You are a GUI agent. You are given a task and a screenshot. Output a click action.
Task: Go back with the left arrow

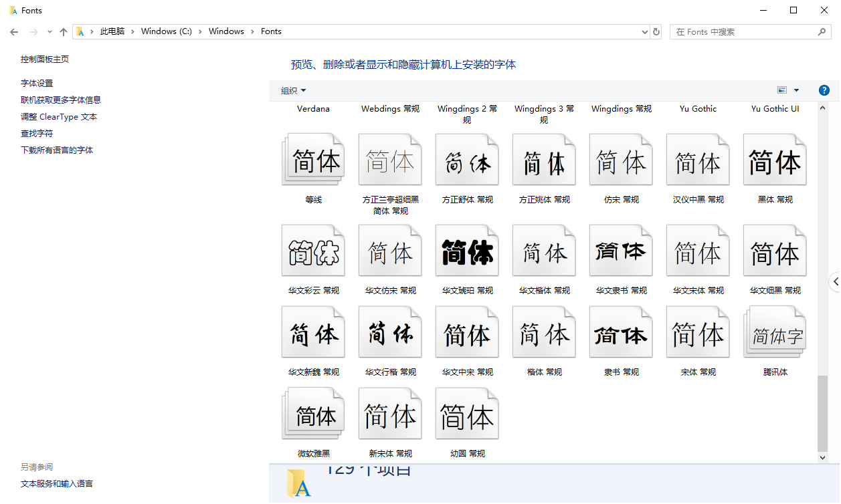point(14,31)
